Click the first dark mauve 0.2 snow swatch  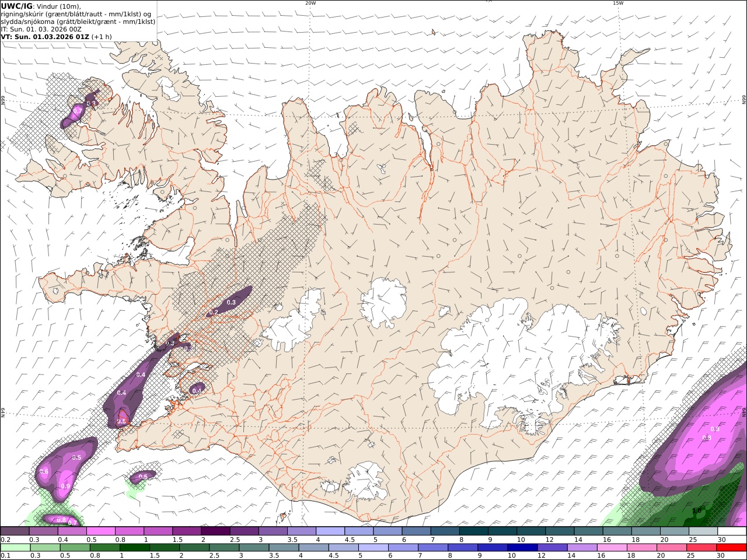click(x=15, y=531)
